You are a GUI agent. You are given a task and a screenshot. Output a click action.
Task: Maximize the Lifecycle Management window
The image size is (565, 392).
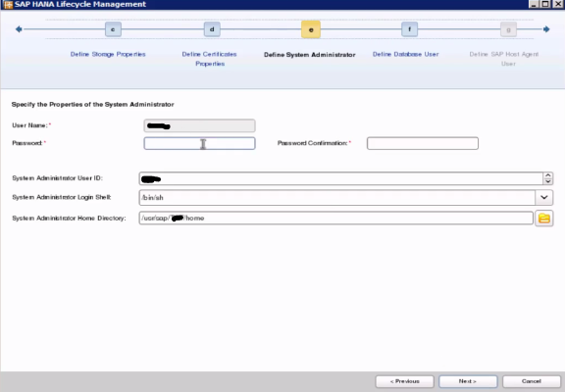[x=545, y=4]
